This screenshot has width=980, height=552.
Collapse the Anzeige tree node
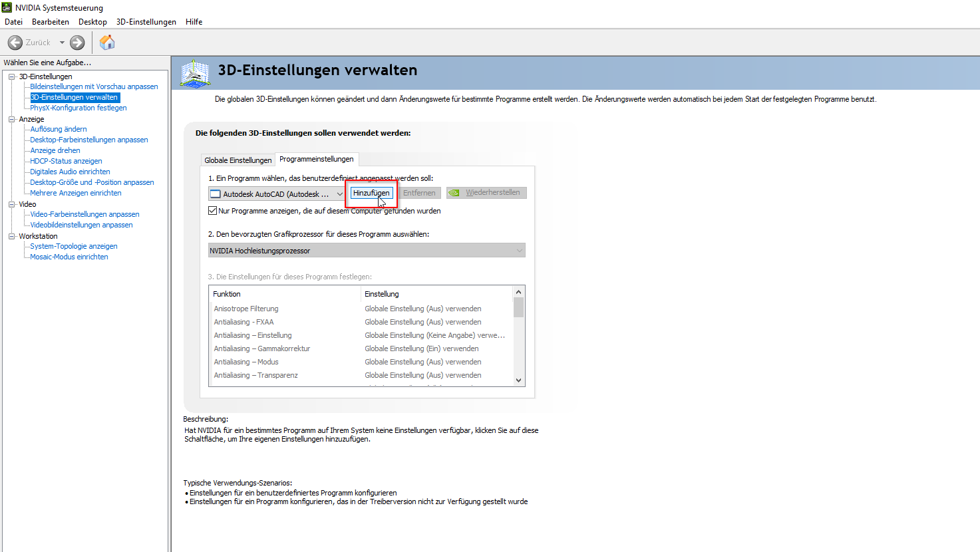pyautogui.click(x=11, y=119)
